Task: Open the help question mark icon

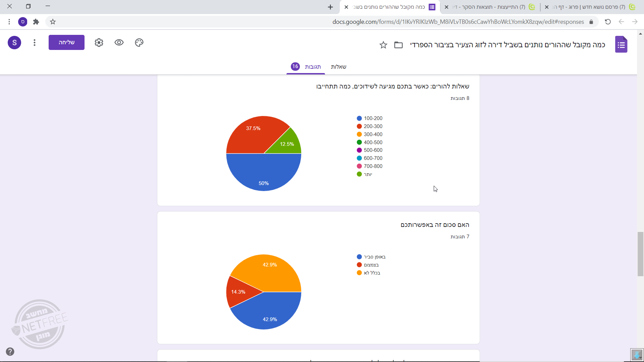Action: [x=10, y=352]
